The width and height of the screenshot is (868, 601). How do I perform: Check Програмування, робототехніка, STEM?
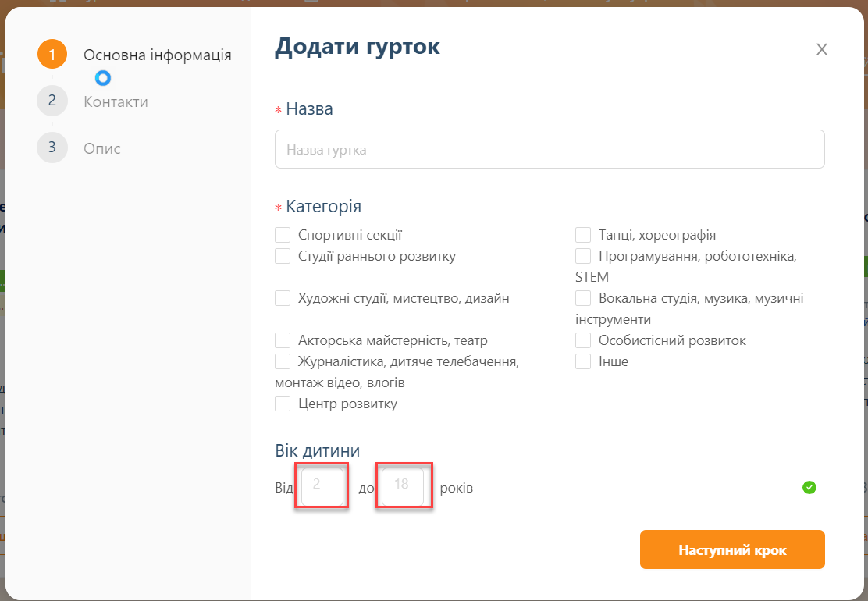click(x=583, y=256)
